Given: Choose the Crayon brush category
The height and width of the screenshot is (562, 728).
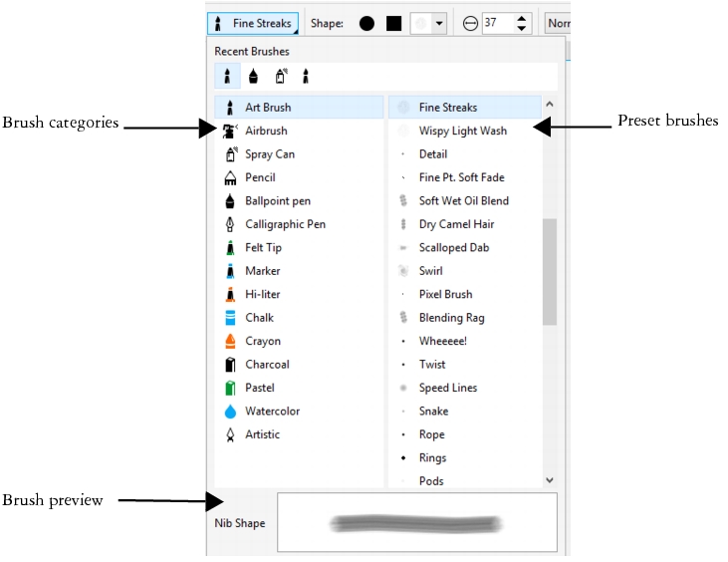Looking at the screenshot, I should [263, 341].
